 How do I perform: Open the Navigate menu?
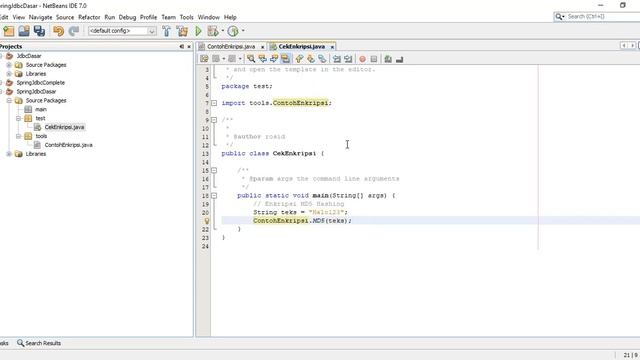[x=40, y=17]
